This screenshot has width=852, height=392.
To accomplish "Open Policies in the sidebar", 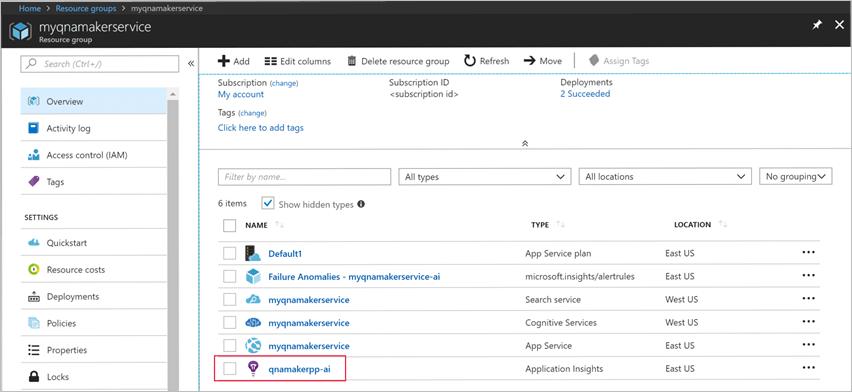I will pos(93,323).
